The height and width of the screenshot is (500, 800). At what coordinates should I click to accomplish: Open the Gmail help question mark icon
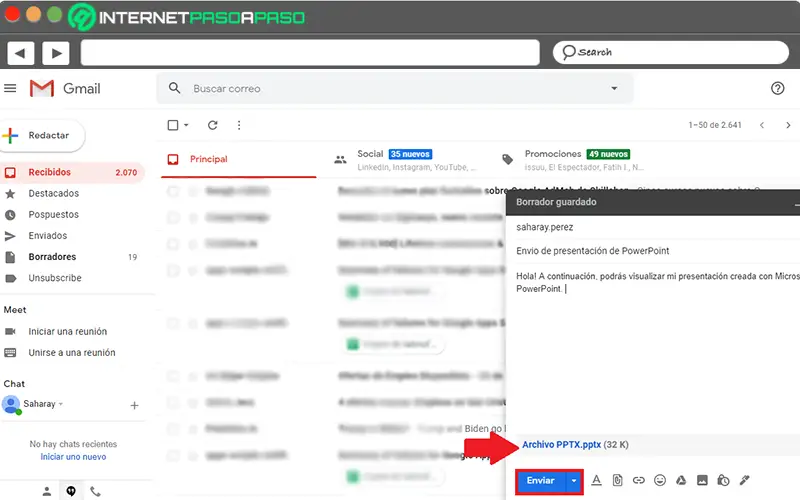[x=777, y=88]
